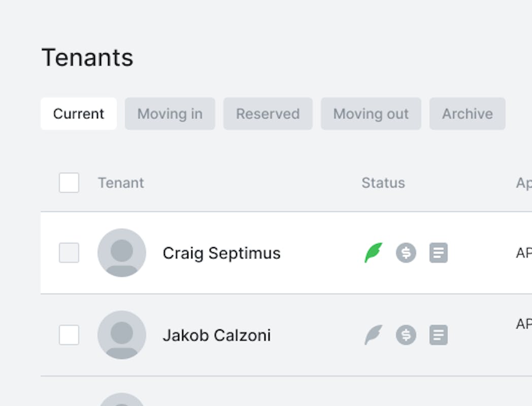Click the Tenant column header

(121, 183)
